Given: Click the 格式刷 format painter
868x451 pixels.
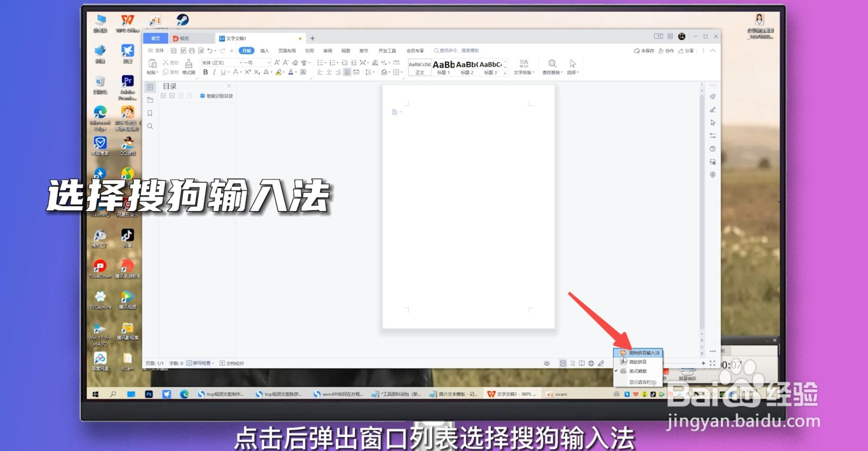Looking at the screenshot, I should (x=188, y=67).
